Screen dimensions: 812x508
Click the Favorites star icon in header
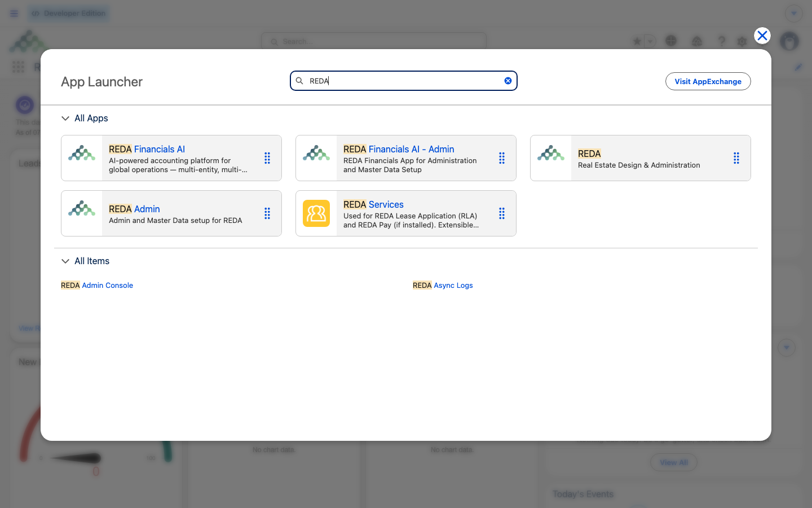tap(637, 41)
